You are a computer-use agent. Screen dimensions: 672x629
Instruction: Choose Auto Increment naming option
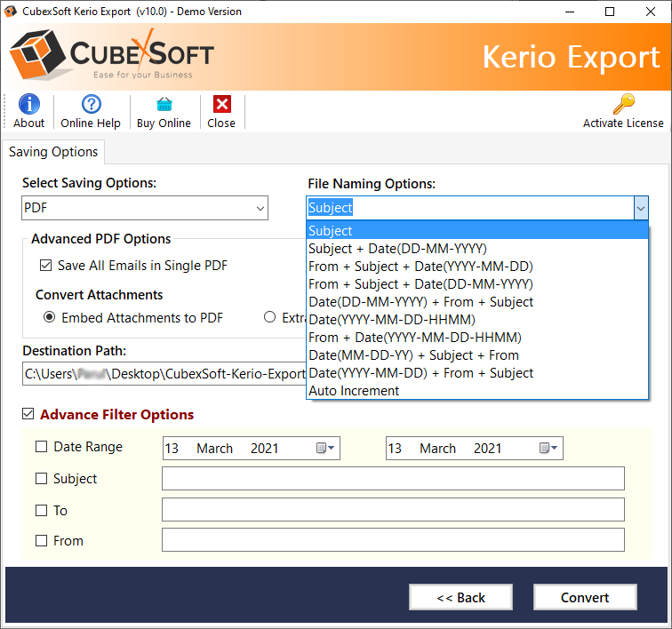pos(477,391)
